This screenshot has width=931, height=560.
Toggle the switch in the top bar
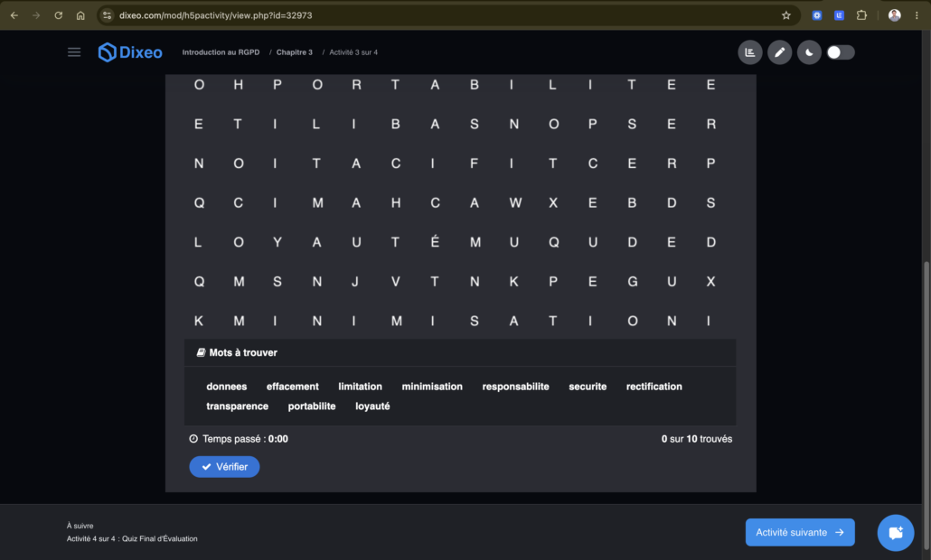[841, 52]
